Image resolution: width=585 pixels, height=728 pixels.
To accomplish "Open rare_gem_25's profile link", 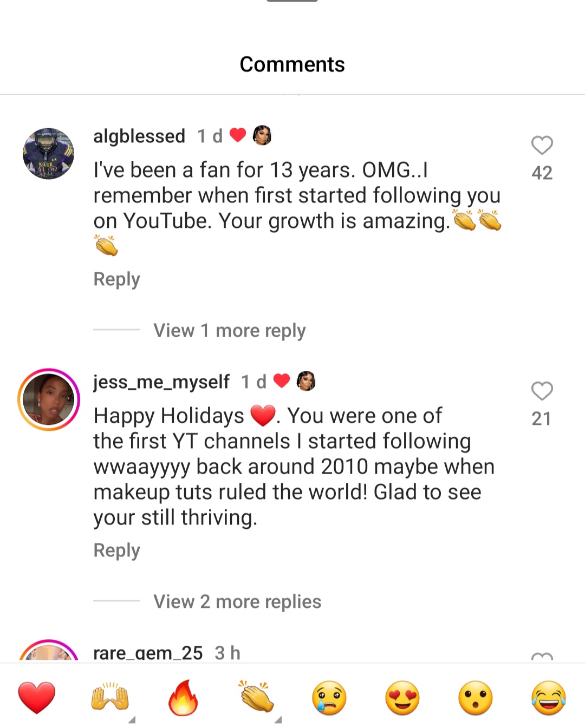I will coord(148,653).
